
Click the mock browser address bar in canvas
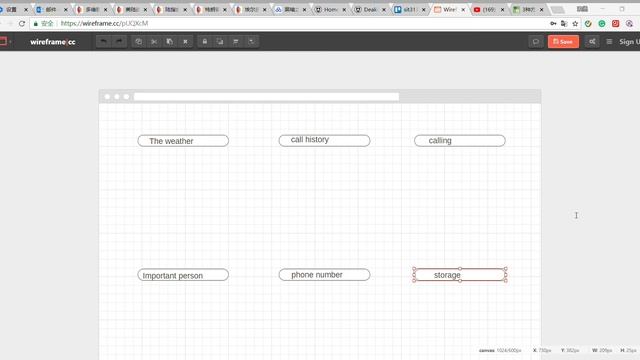(266, 97)
